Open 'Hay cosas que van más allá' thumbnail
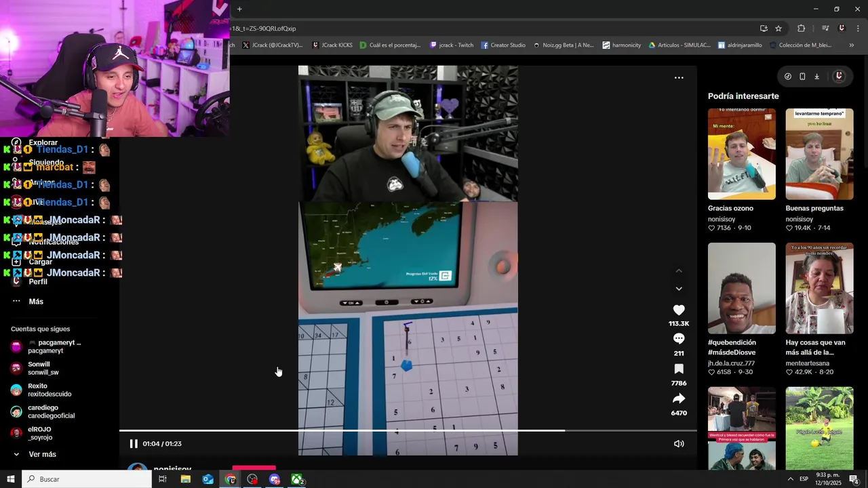 coord(820,288)
